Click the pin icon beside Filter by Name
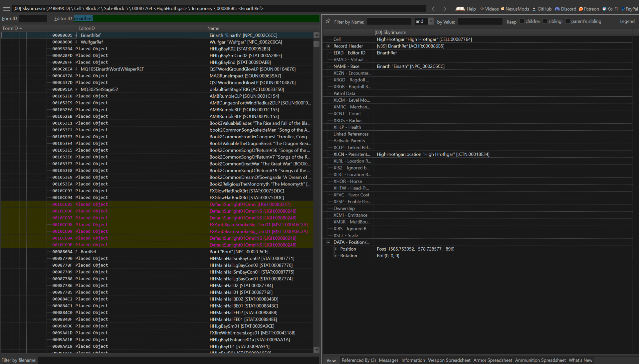639x364 pixels. pyautogui.click(x=328, y=21)
